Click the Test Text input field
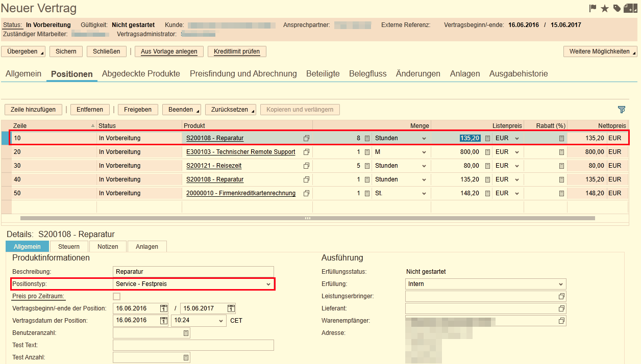The image size is (641, 364). [193, 345]
